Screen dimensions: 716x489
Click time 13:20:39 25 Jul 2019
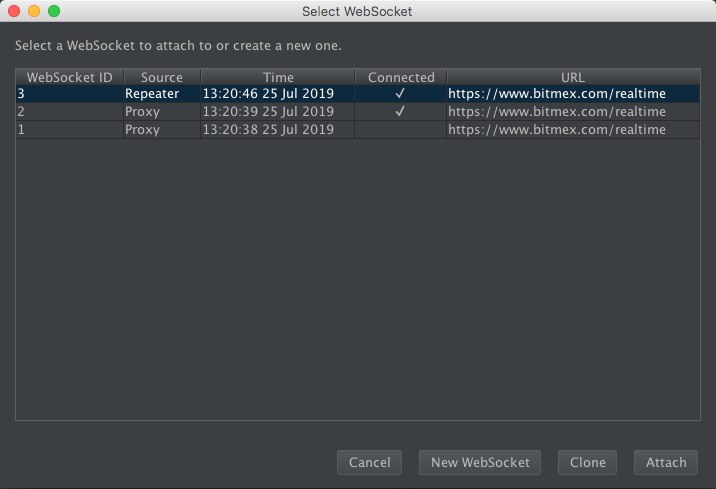click(x=278, y=111)
